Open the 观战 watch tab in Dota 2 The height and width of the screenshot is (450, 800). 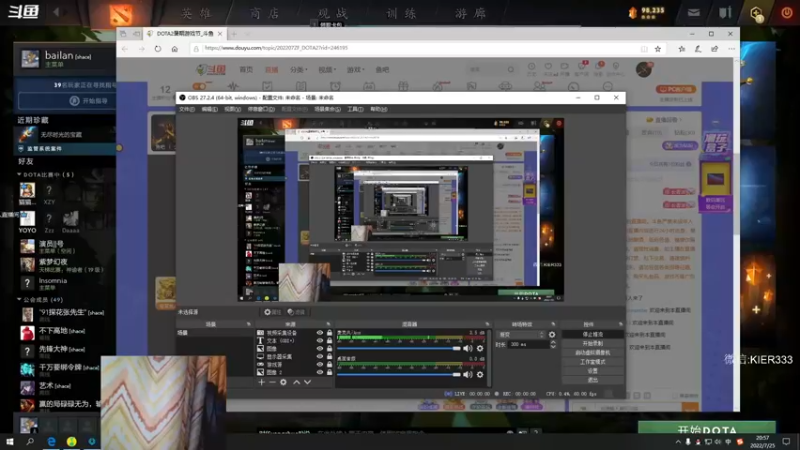333,13
